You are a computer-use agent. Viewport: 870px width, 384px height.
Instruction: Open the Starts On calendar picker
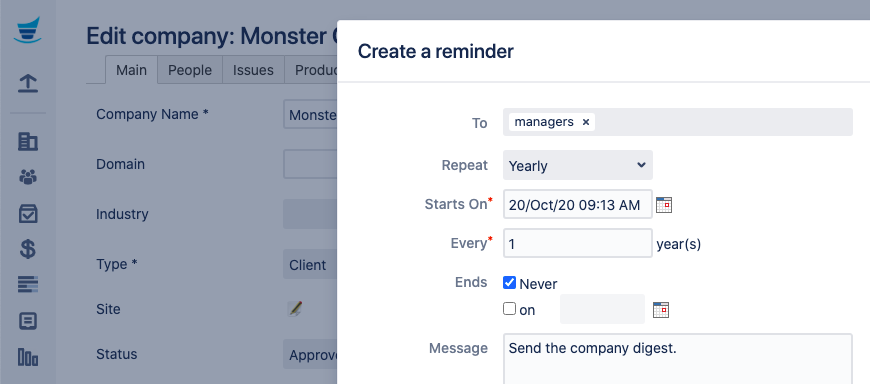(664, 205)
